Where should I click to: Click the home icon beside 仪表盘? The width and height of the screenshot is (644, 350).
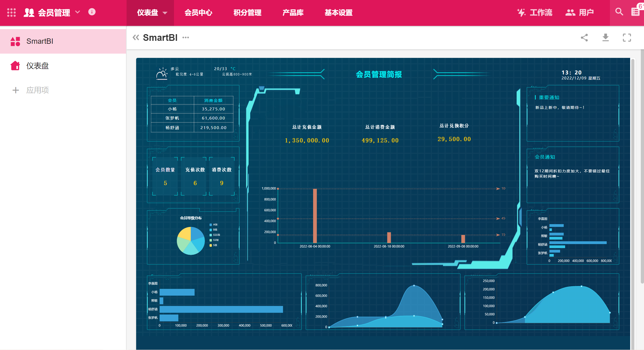coord(15,66)
